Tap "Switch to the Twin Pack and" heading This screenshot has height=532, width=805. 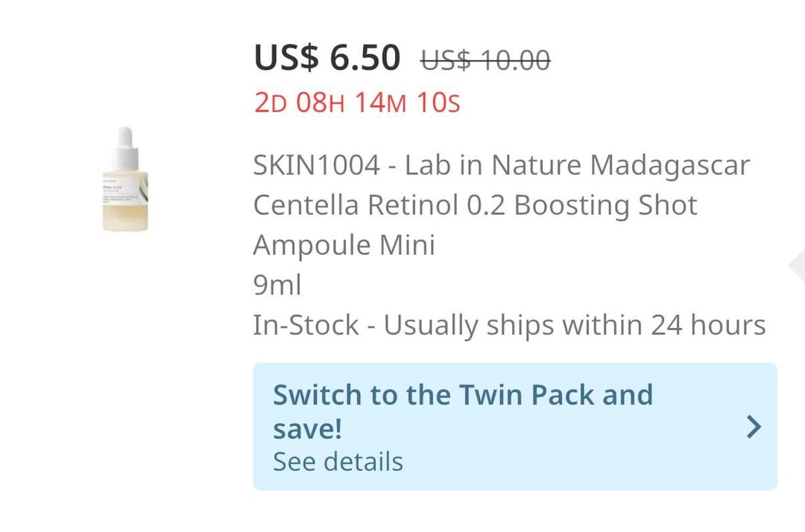click(462, 394)
